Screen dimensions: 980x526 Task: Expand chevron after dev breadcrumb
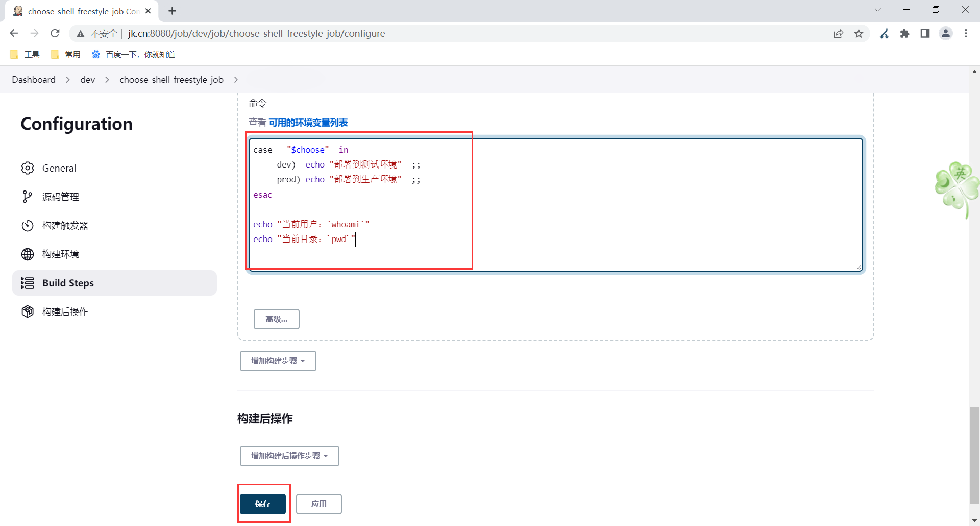(107, 80)
